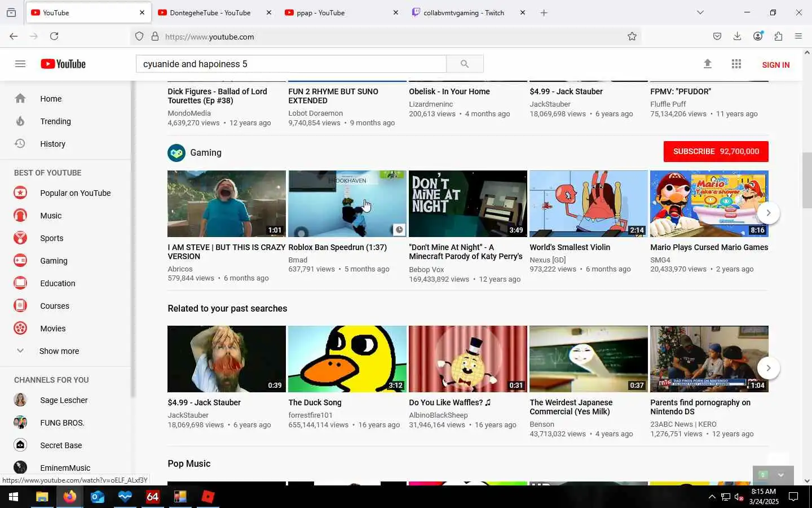Open File Explorer from taskbar
The width and height of the screenshot is (812, 508).
[x=42, y=497]
